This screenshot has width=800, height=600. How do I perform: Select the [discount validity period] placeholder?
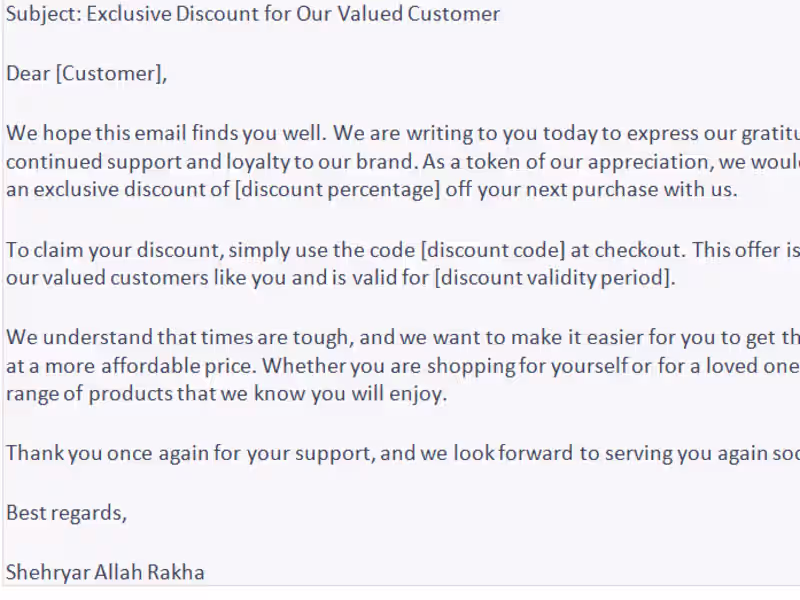(x=553, y=278)
